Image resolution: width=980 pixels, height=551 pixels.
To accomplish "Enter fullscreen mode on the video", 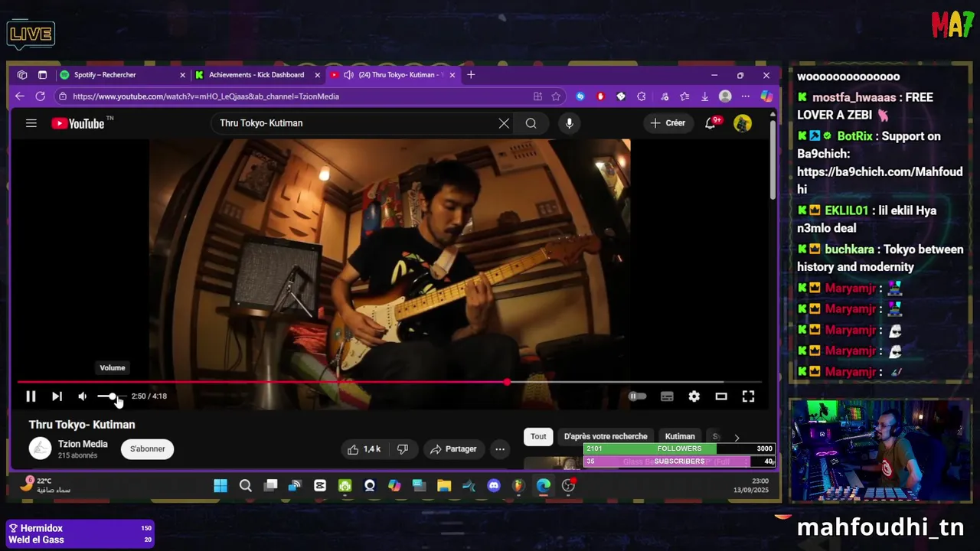I will 748,396.
